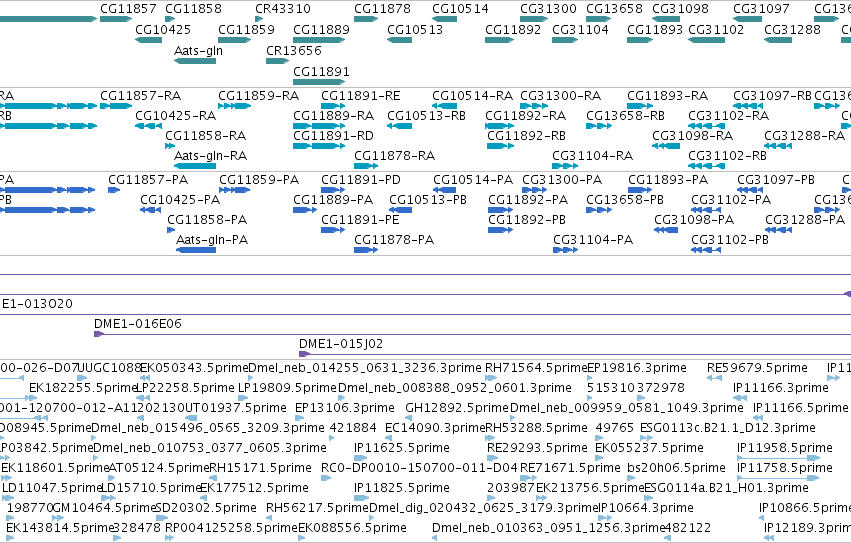Click the DME1-016E06 start marker

98,334
